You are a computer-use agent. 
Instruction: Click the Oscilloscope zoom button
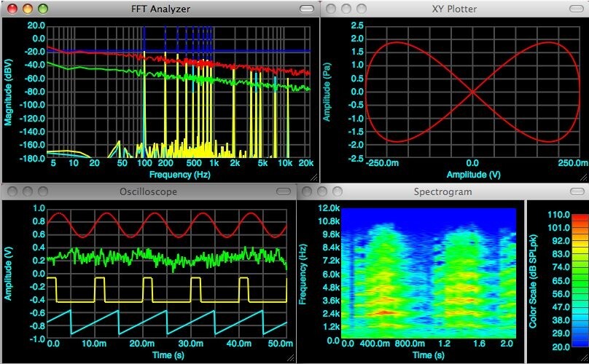pyautogui.click(x=43, y=191)
